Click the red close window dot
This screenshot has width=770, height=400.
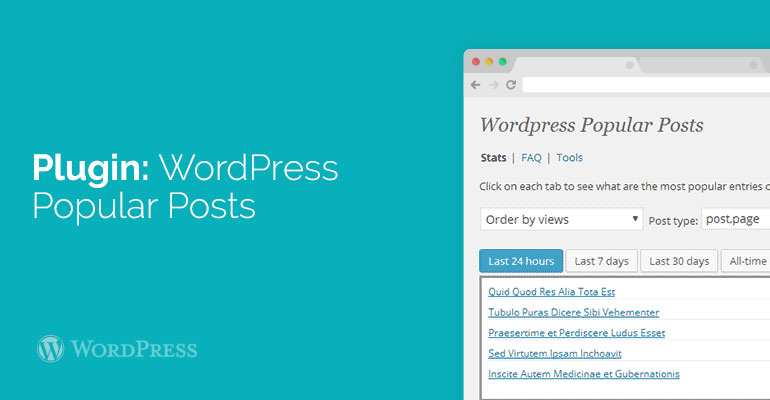(474, 62)
